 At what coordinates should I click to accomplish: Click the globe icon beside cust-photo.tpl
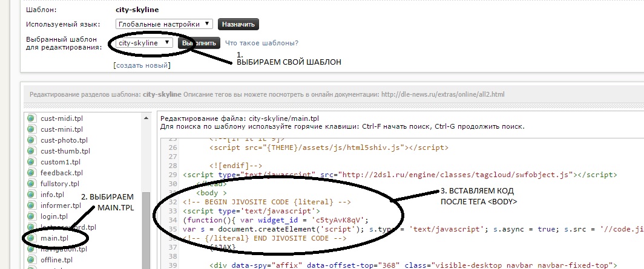[x=31, y=140]
